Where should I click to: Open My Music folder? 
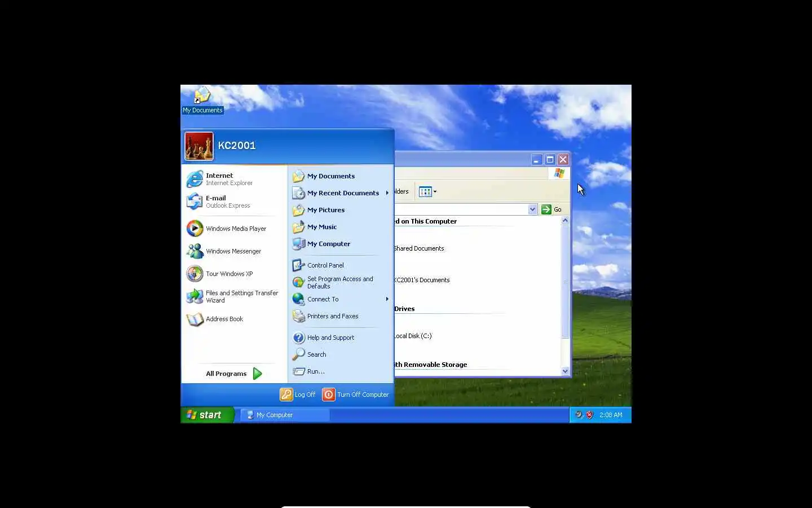tap(341, 227)
